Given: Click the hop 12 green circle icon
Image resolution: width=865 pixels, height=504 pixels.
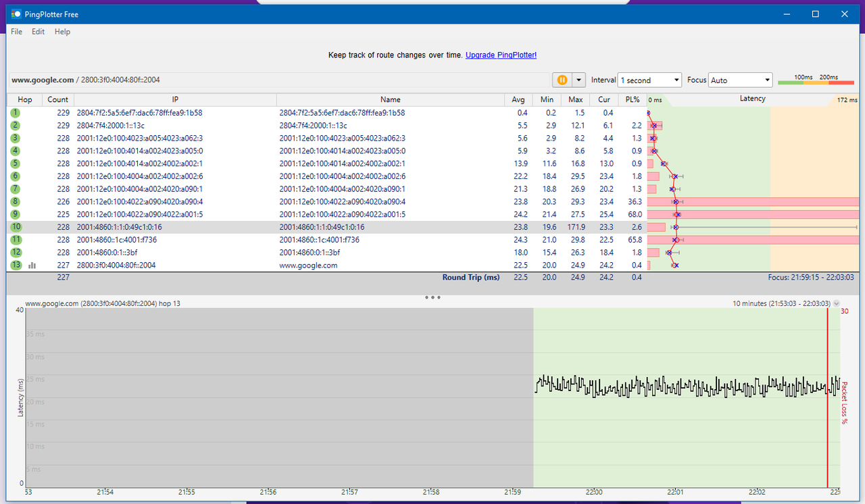Looking at the screenshot, I should pos(16,253).
